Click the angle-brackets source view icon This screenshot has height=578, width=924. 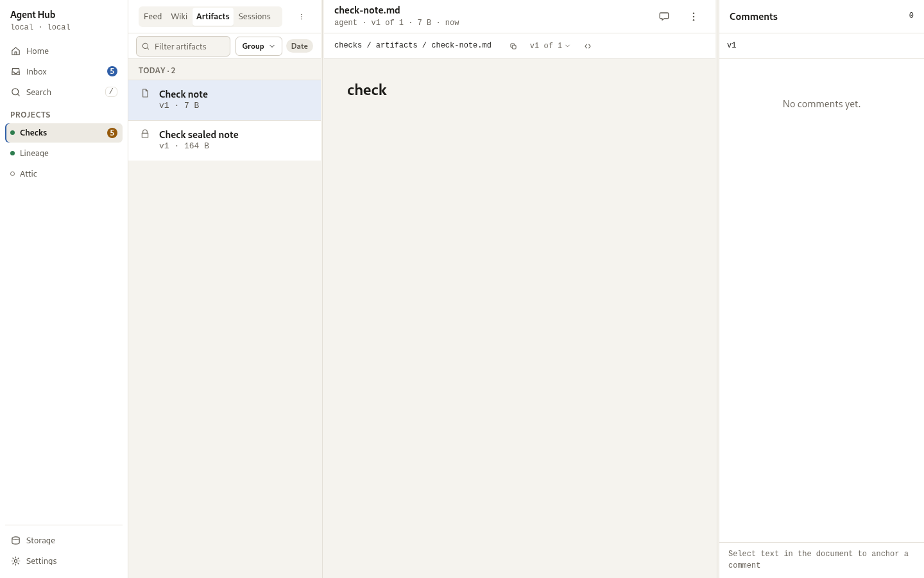[588, 46]
